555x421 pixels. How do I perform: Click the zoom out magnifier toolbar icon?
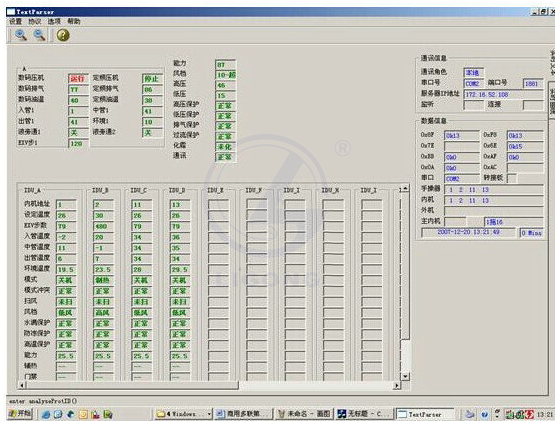coord(39,35)
